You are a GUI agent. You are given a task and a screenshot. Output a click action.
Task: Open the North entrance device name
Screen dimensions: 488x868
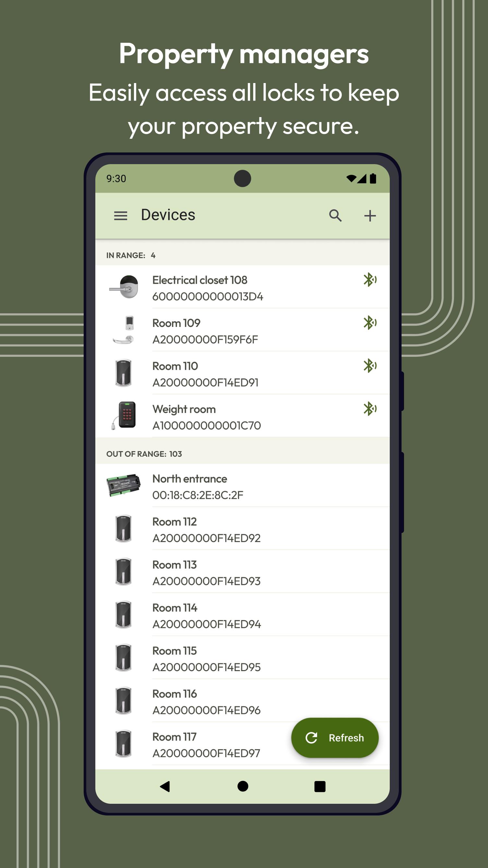(190, 479)
